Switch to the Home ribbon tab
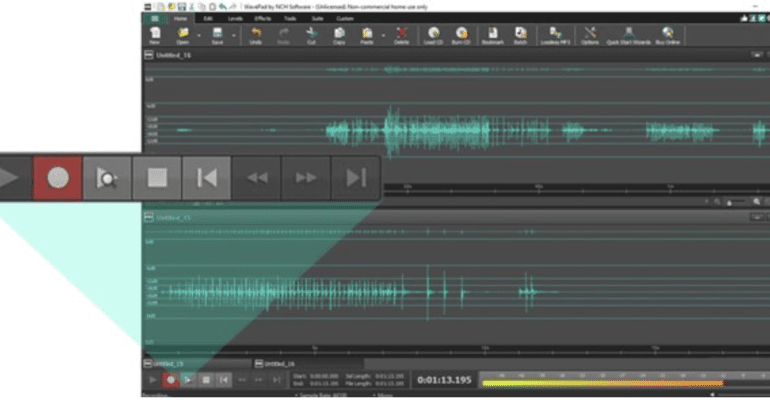Screen dimensions: 770x400 click(x=180, y=19)
